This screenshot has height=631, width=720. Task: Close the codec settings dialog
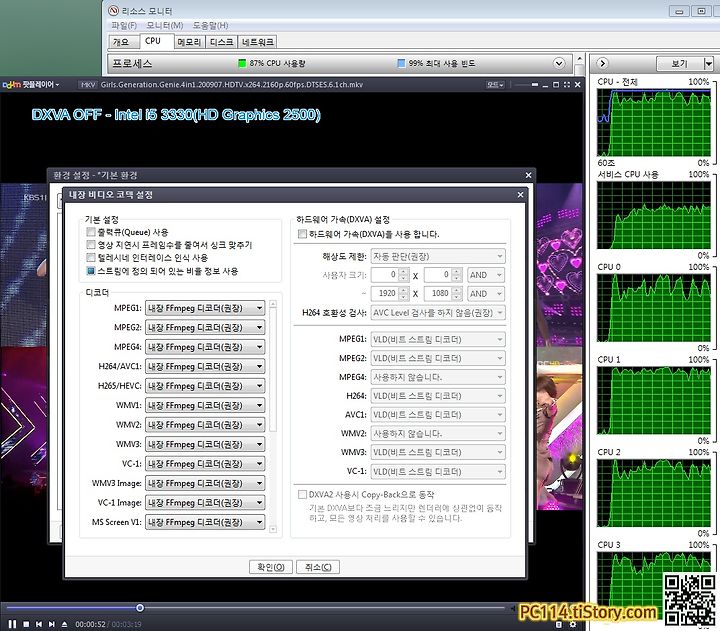(520, 195)
